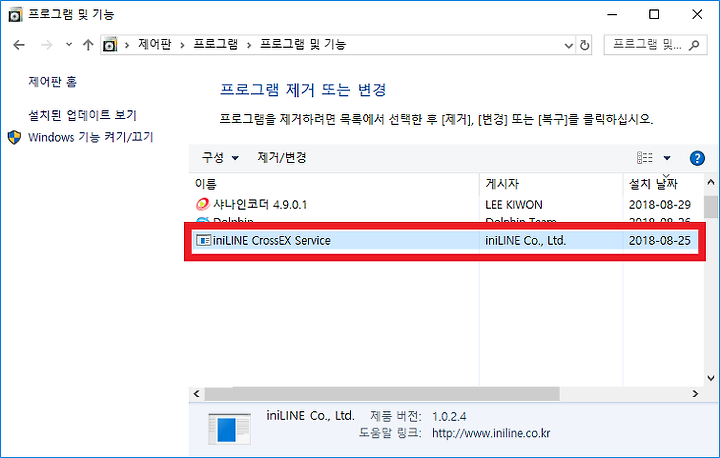The image size is (720, 458).
Task: Click the search magnifier icon
Action: tap(694, 45)
